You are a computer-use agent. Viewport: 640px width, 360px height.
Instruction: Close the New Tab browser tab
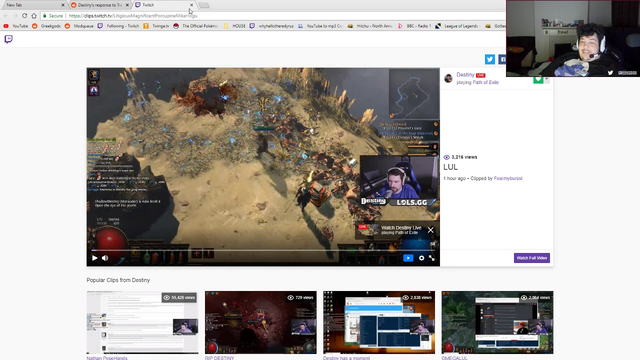pyautogui.click(x=63, y=5)
